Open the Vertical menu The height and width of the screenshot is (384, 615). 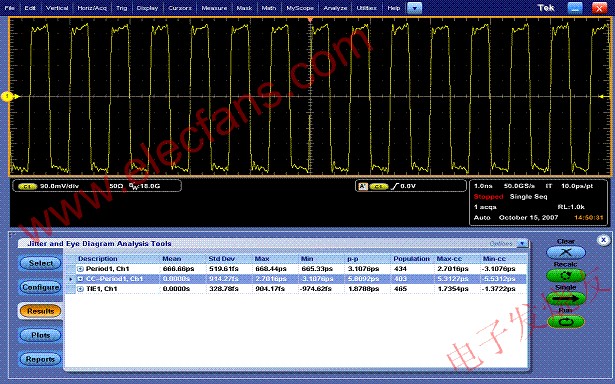coord(57,8)
